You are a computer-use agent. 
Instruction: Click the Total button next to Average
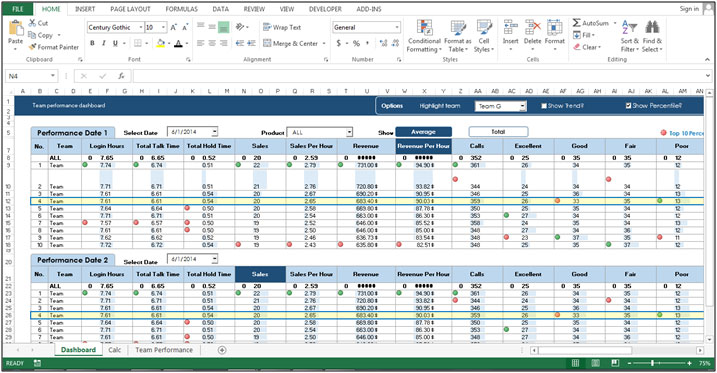pyautogui.click(x=498, y=132)
